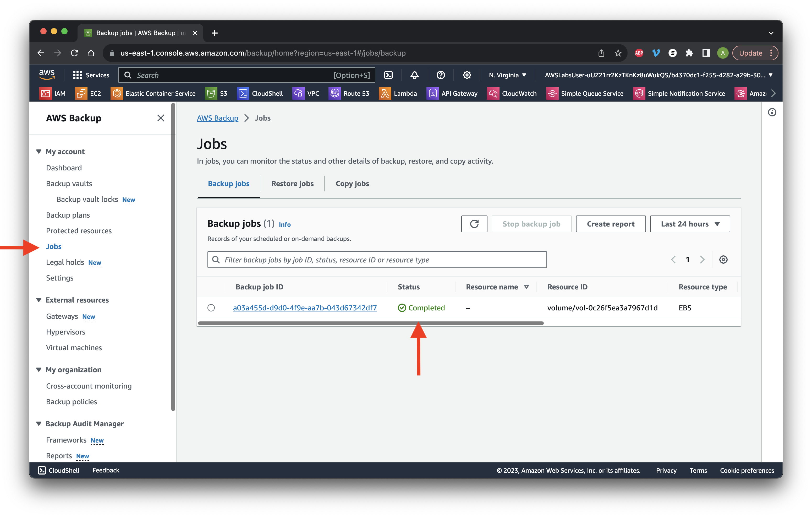
Task: Open the Feedback link in the footer
Action: click(x=106, y=470)
